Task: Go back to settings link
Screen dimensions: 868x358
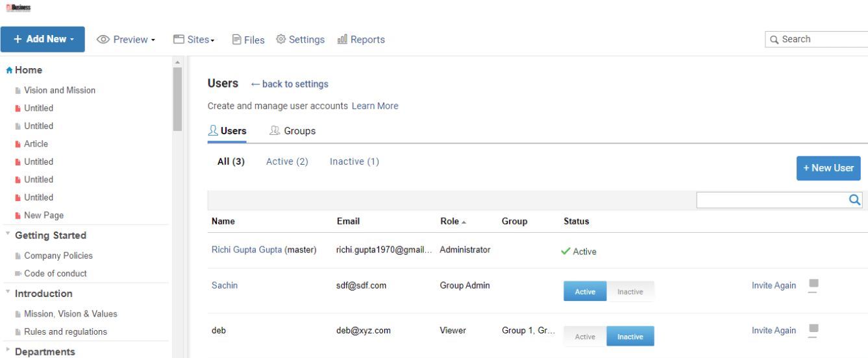Action: click(x=290, y=84)
